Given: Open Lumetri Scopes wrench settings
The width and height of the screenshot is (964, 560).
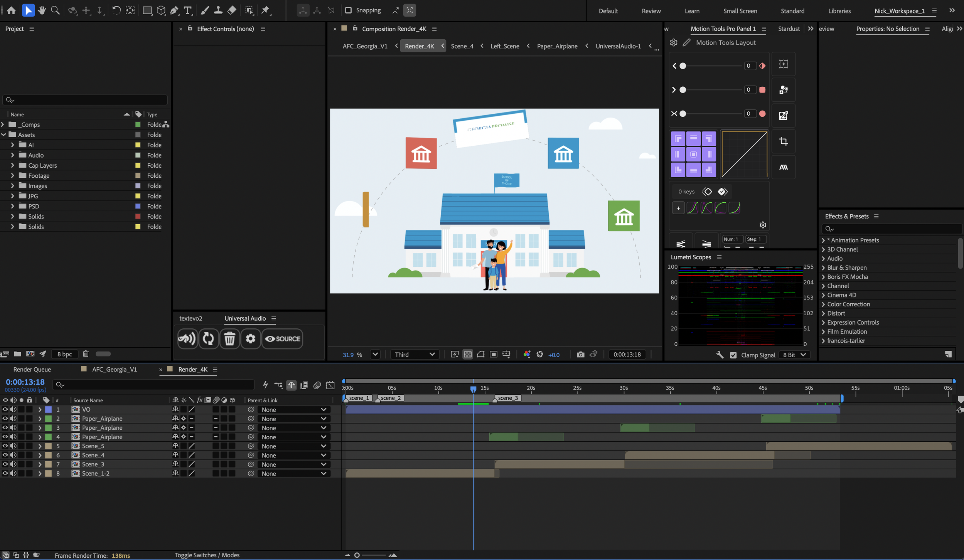Looking at the screenshot, I should 720,355.
